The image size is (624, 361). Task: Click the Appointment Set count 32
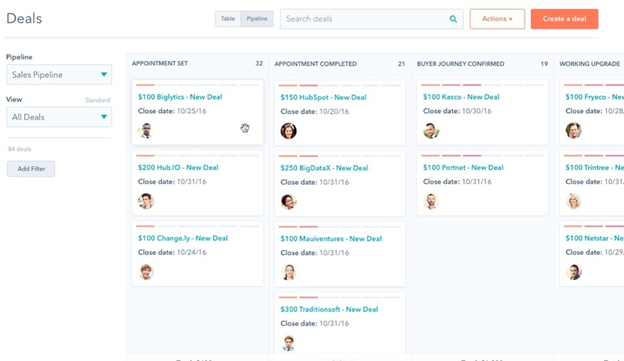[259, 63]
